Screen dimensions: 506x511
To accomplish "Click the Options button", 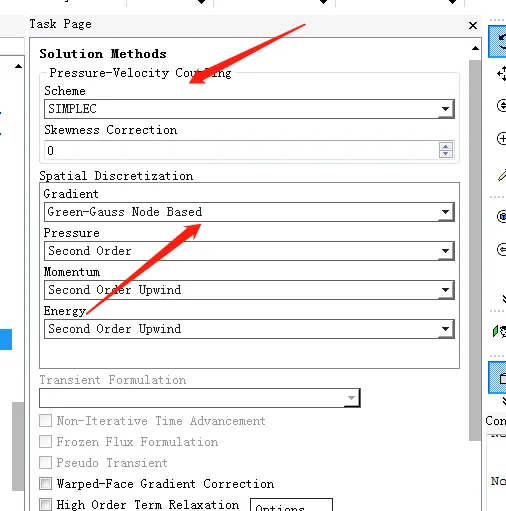I will (291, 505).
